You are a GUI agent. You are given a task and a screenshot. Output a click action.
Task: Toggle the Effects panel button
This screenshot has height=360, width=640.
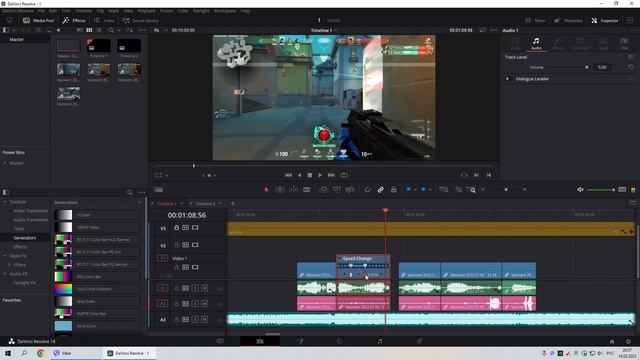[74, 20]
